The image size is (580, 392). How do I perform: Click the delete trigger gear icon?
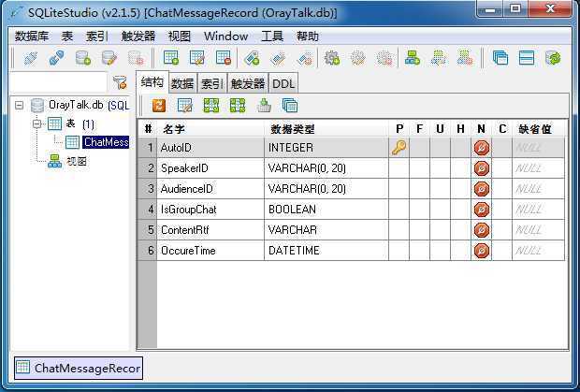click(x=384, y=58)
